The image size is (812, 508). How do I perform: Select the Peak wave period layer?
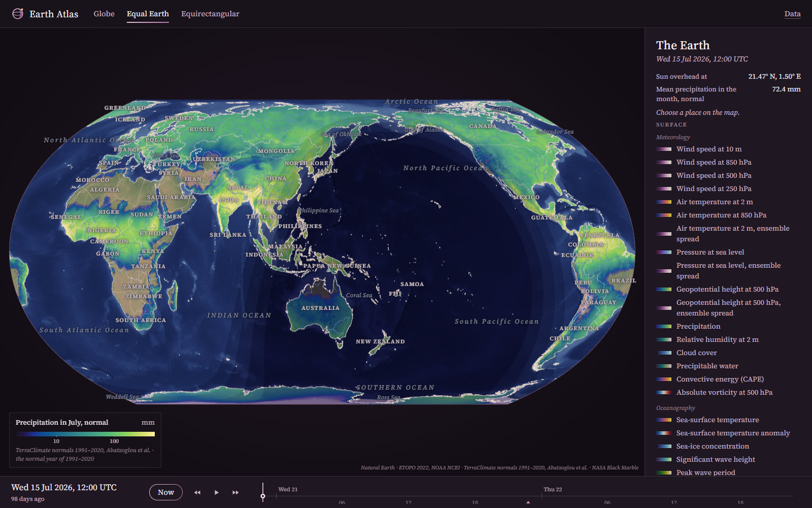729,472
